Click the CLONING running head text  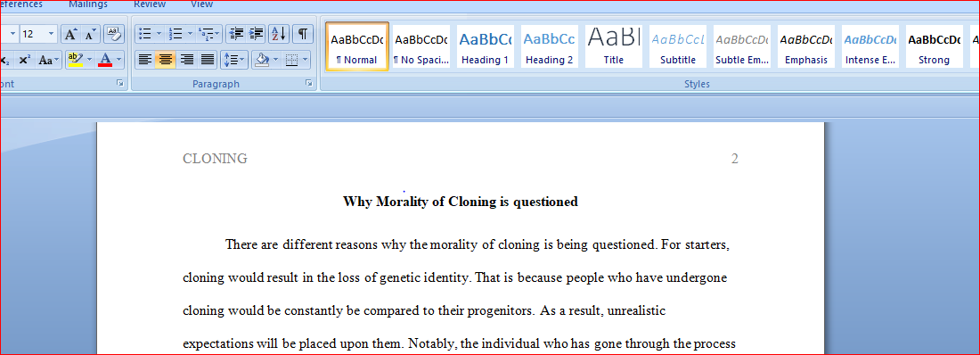tap(215, 159)
